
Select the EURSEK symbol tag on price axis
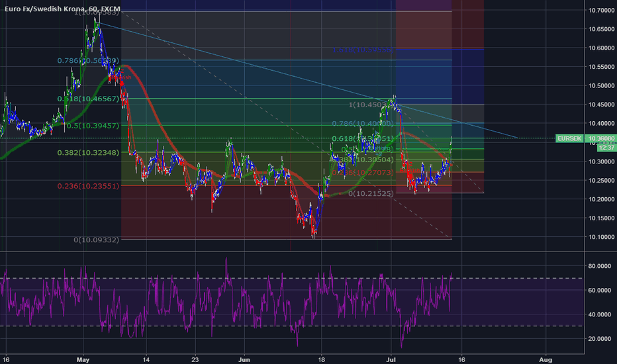[x=569, y=138]
